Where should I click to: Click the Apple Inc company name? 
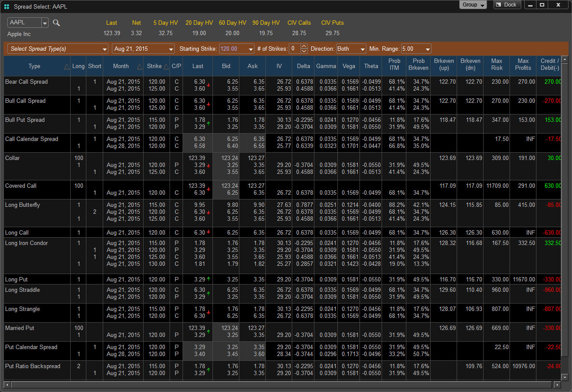pyautogui.click(x=19, y=34)
